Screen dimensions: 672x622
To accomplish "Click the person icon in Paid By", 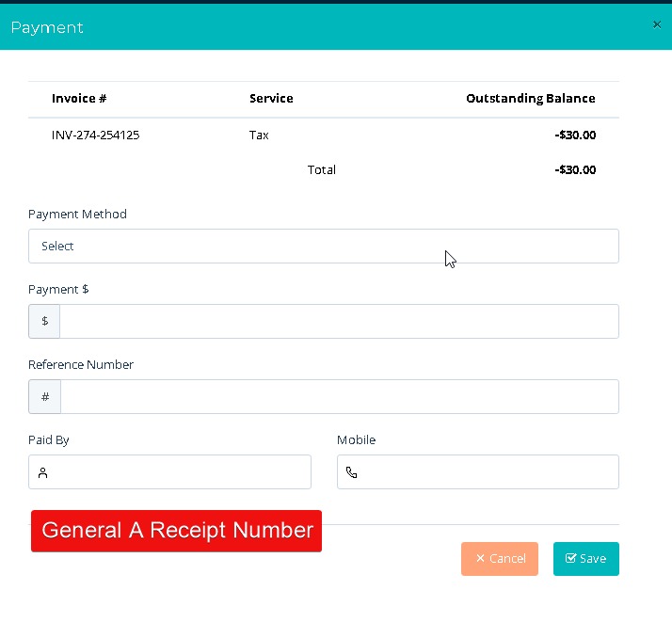I will pos(43,472).
